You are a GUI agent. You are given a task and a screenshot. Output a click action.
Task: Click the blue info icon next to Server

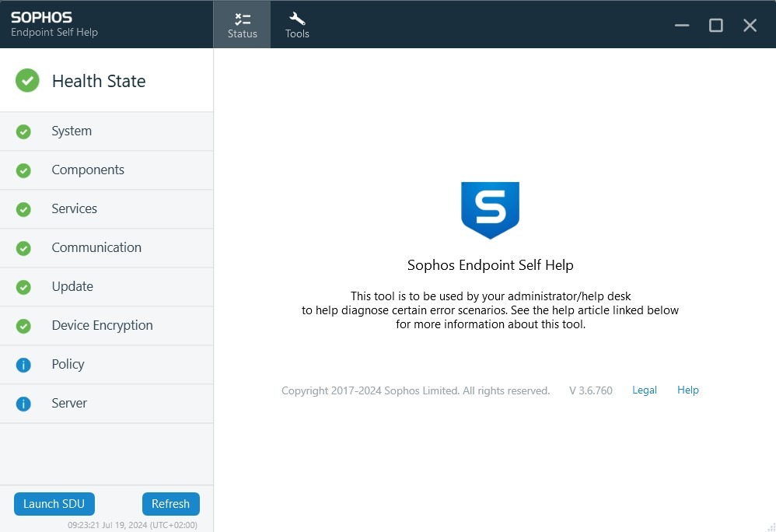coord(23,403)
